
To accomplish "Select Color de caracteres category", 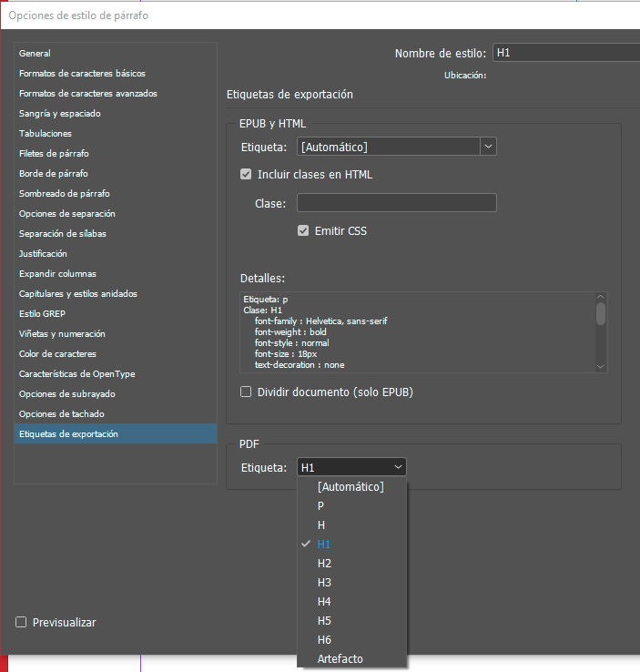I will pos(57,354).
